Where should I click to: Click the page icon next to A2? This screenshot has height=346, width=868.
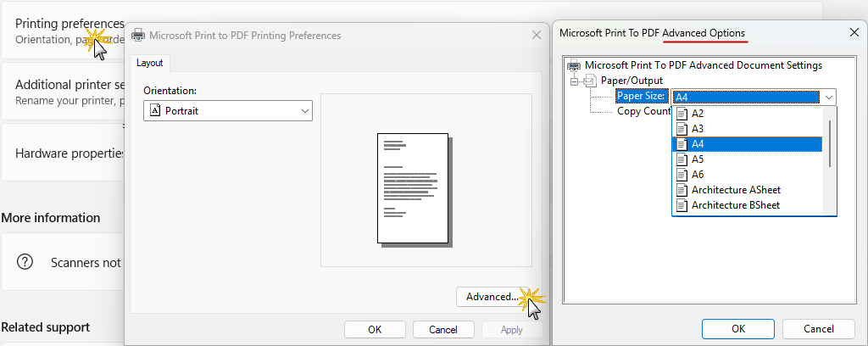click(682, 114)
